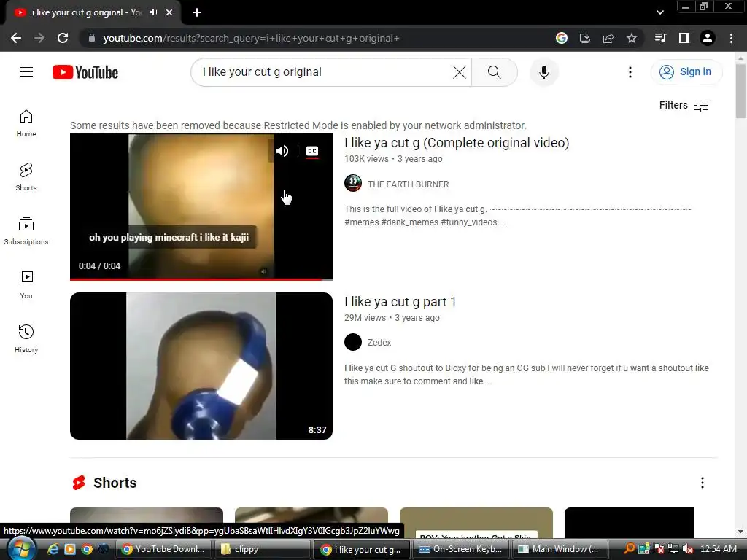The width and height of the screenshot is (747, 560).
Task: Click the YouTube logo
Action: pyautogui.click(x=85, y=72)
